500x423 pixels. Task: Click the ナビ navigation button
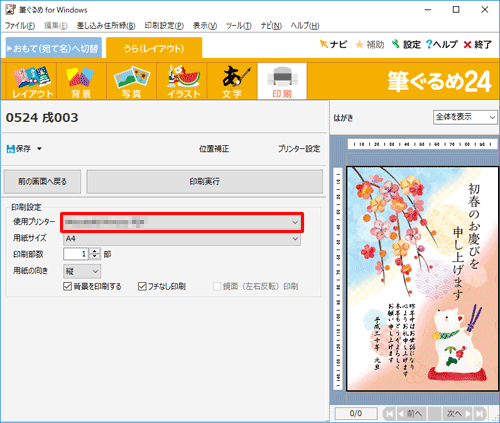333,44
